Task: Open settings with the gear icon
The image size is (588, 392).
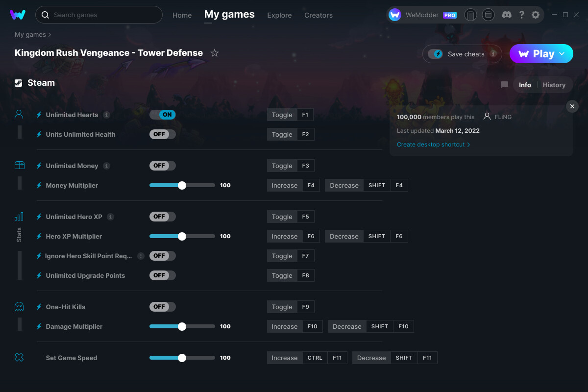Action: pos(536,15)
